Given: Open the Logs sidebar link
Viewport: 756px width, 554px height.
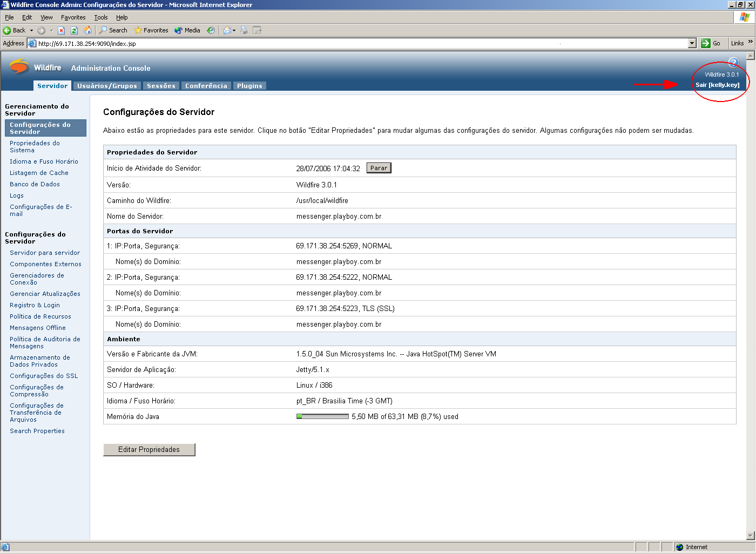Looking at the screenshot, I should click(x=17, y=195).
